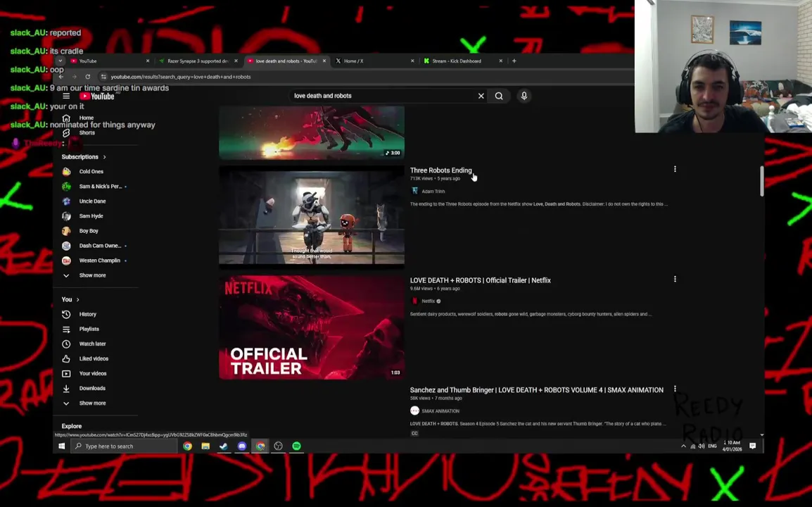Click the YouTube search input field
The image size is (812, 507).
pyautogui.click(x=383, y=96)
